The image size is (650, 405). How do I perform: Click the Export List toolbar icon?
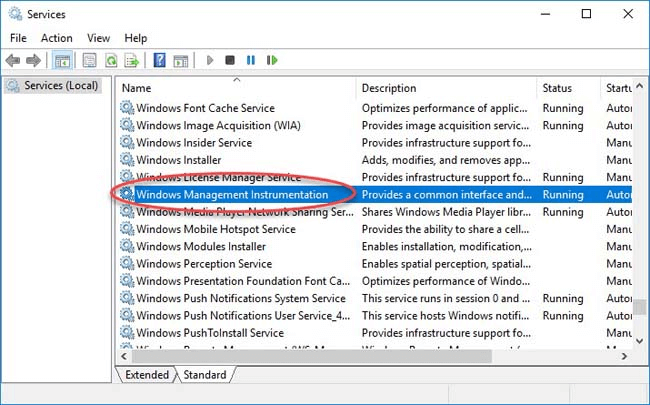[132, 61]
